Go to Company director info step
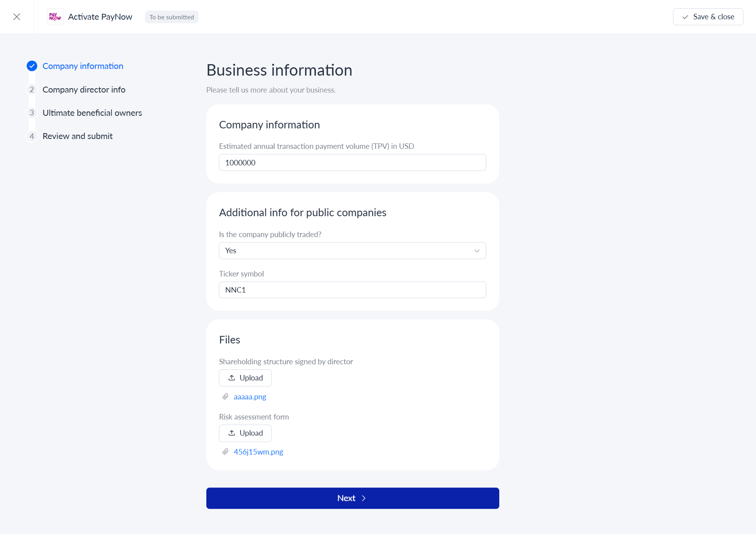 coord(84,89)
